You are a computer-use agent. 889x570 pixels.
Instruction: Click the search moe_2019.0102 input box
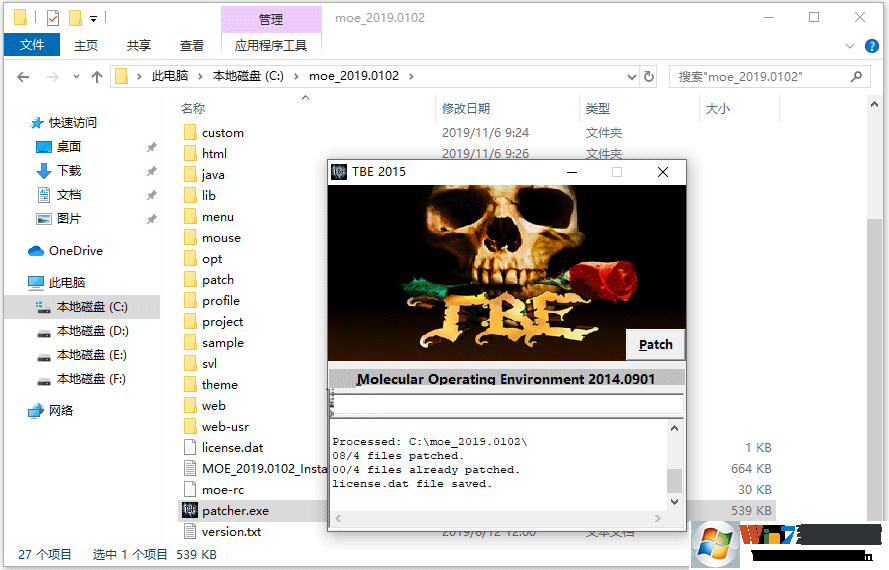pyautogui.click(x=760, y=76)
